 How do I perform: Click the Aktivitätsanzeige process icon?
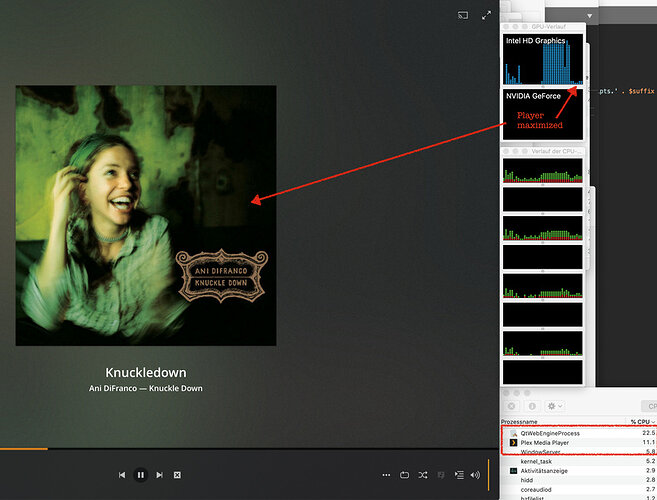pos(513,471)
